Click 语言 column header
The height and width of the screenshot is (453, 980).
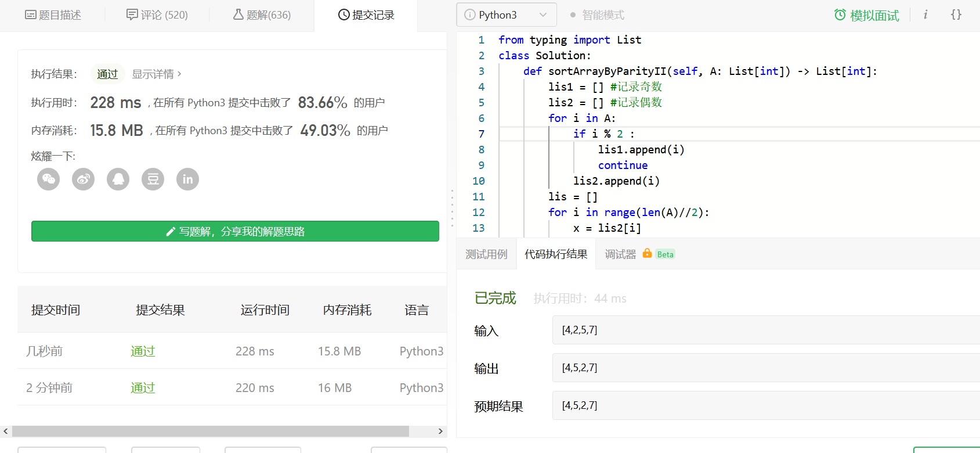click(417, 310)
